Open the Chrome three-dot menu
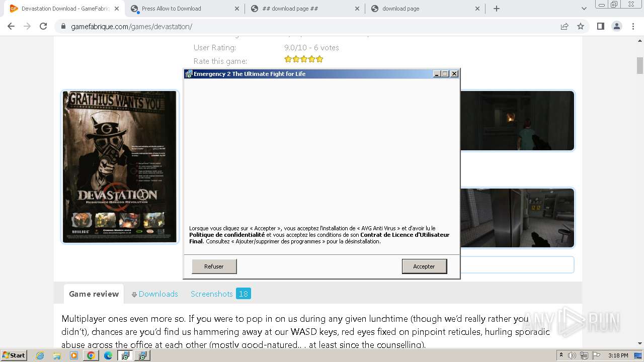644x362 pixels. [x=633, y=26]
